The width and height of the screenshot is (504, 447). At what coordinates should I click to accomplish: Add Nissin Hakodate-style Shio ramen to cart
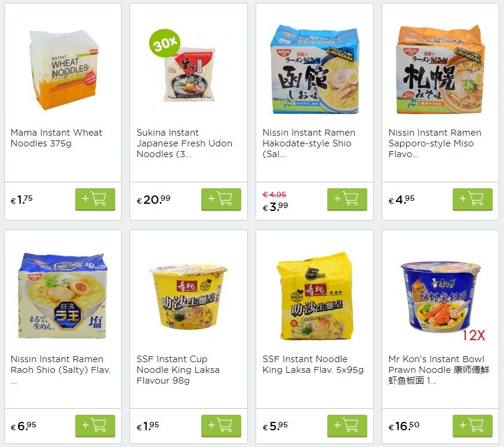(x=347, y=200)
